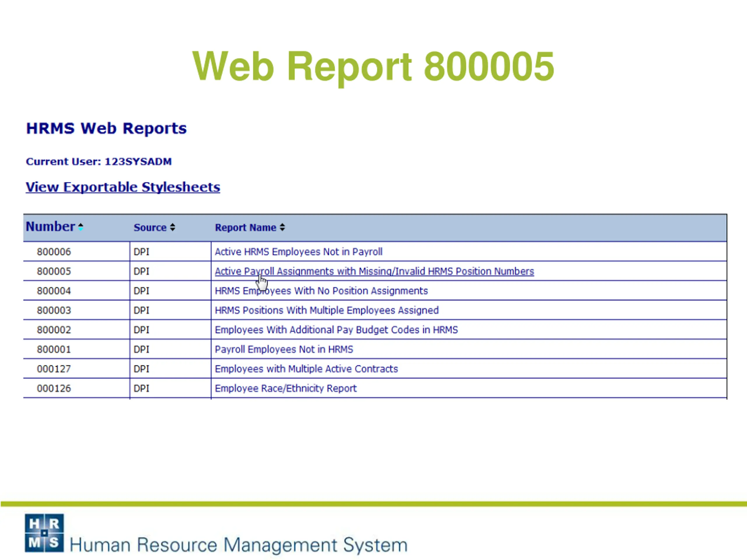The height and width of the screenshot is (560, 747).
Task: Open Employees with Multiple Active Contracts report
Action: click(306, 369)
